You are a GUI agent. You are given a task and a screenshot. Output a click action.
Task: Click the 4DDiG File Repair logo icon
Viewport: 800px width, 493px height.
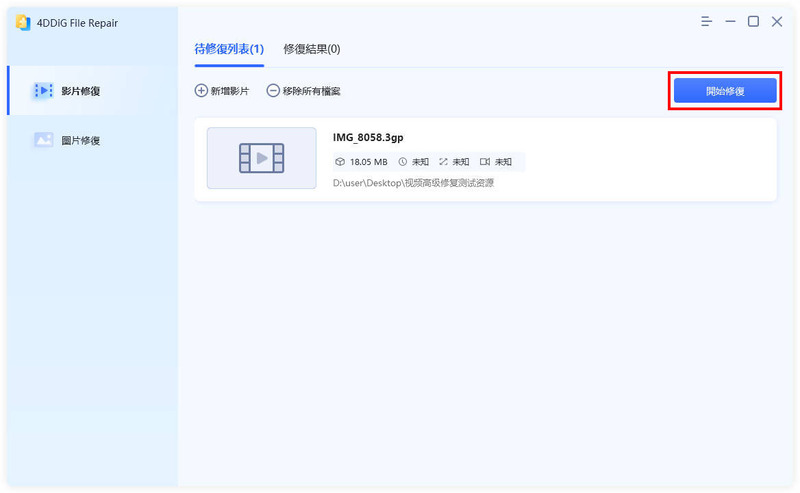click(23, 22)
